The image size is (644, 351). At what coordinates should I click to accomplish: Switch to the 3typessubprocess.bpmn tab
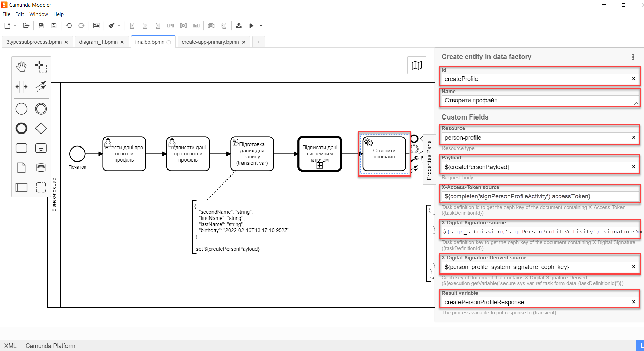[x=34, y=42]
